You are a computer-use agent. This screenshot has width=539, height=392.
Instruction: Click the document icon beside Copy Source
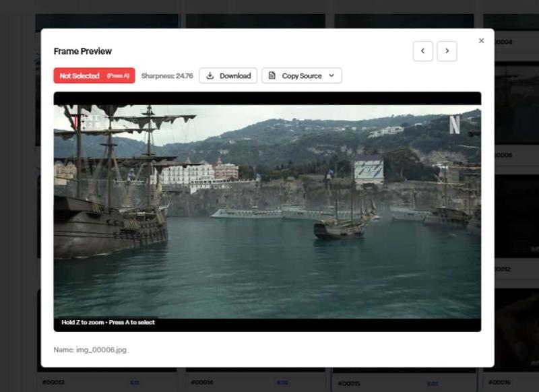coord(272,76)
